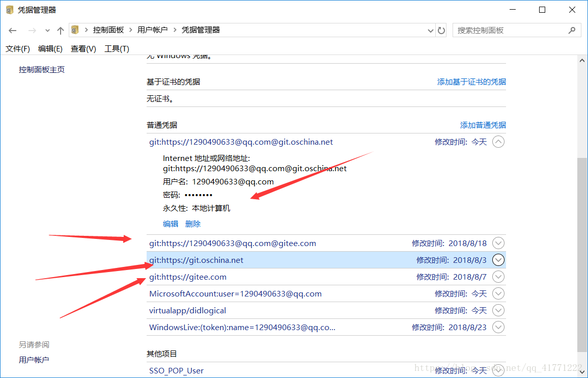Select git:https://1290490633@qq.com@gitee.com entry text

233,243
